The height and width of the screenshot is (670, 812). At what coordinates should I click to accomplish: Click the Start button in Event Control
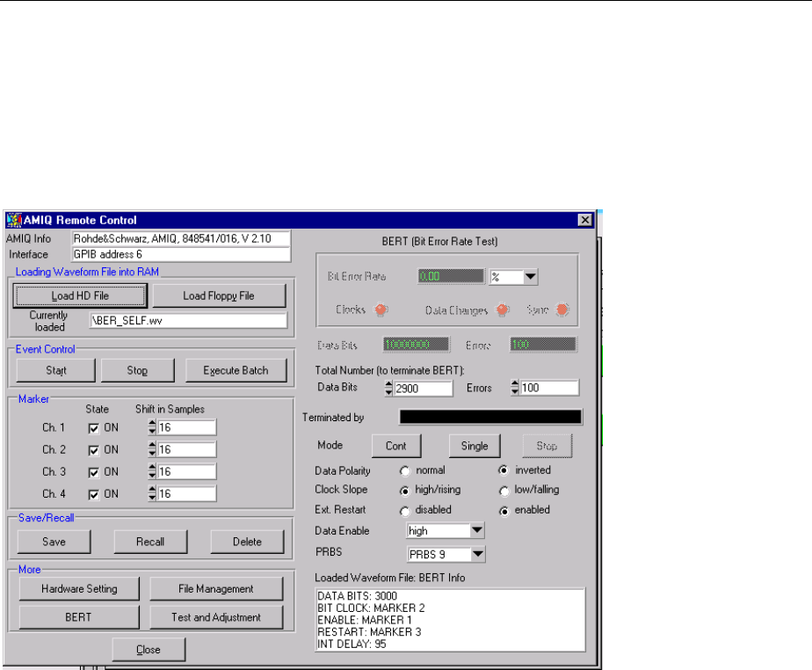tap(56, 370)
